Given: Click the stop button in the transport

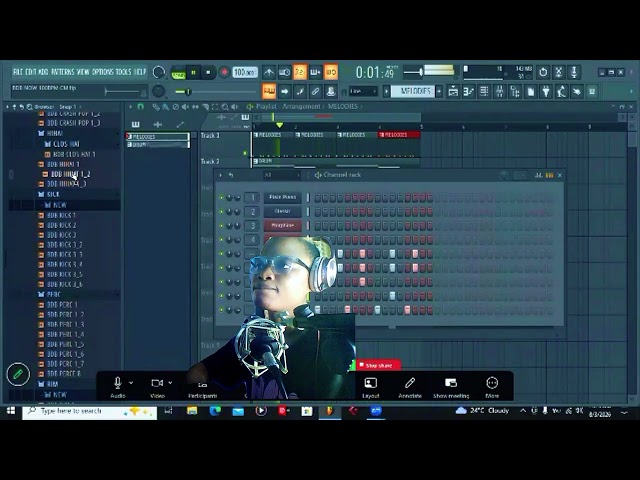Looking at the screenshot, I should pos(209,73).
